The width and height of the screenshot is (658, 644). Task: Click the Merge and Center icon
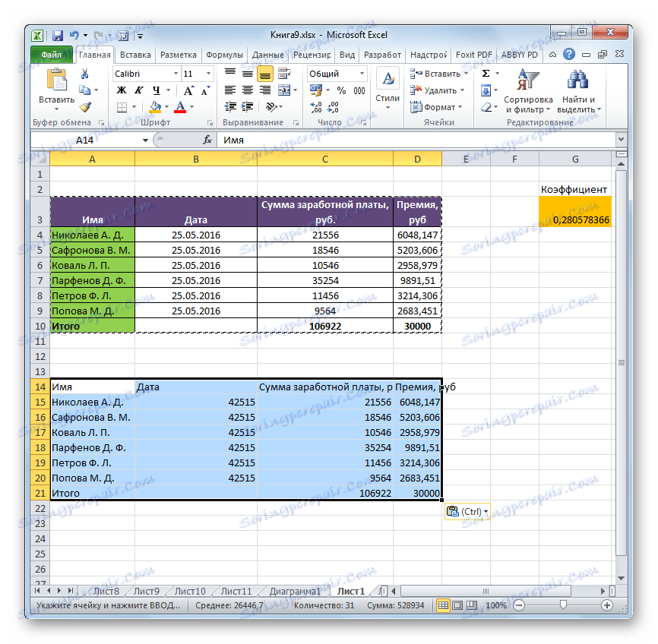[284, 90]
